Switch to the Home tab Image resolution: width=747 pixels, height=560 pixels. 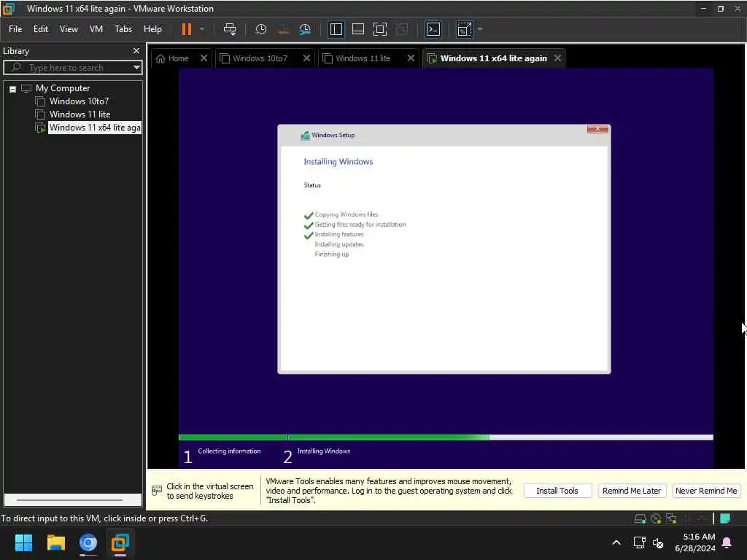coord(173,58)
